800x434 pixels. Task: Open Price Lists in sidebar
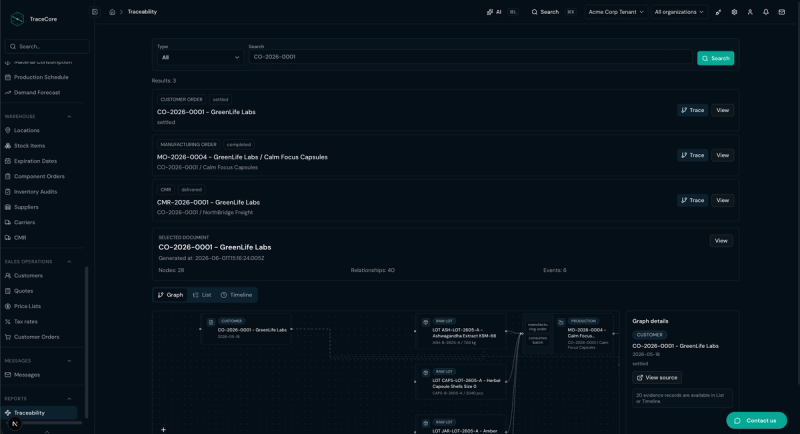tap(27, 306)
